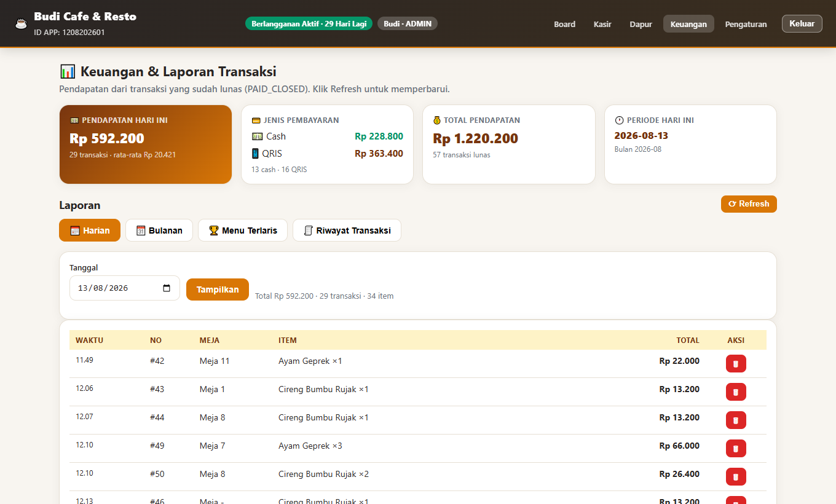Screen dimensions: 836x504
Task: Click the Tampilkan button
Action: click(218, 289)
